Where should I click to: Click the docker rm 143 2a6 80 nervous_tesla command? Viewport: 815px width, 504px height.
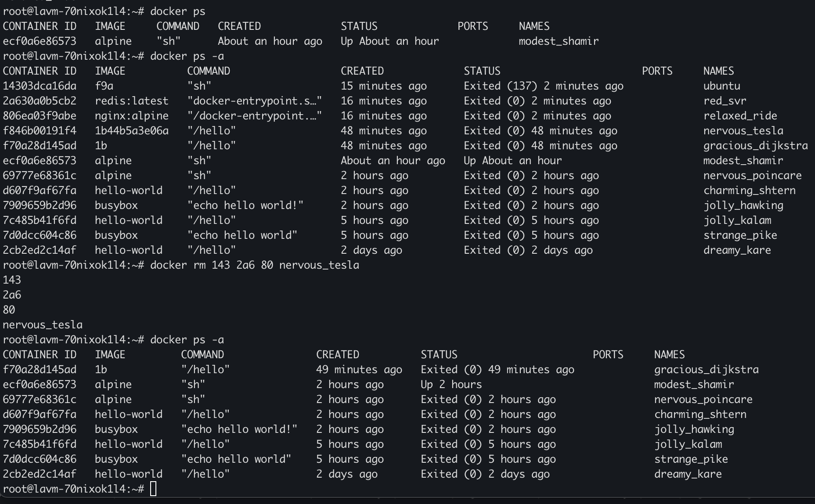[x=254, y=265]
